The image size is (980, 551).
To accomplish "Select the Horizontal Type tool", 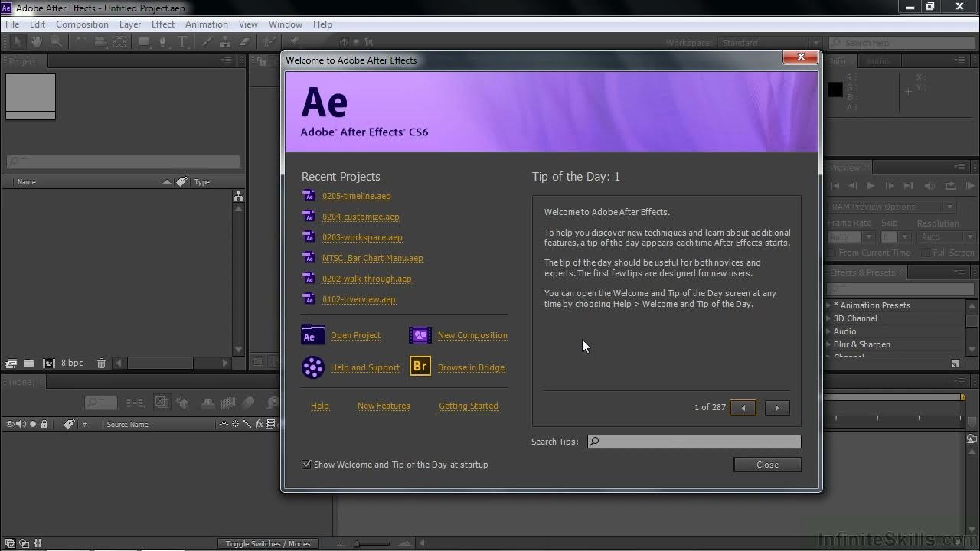I will tap(182, 41).
